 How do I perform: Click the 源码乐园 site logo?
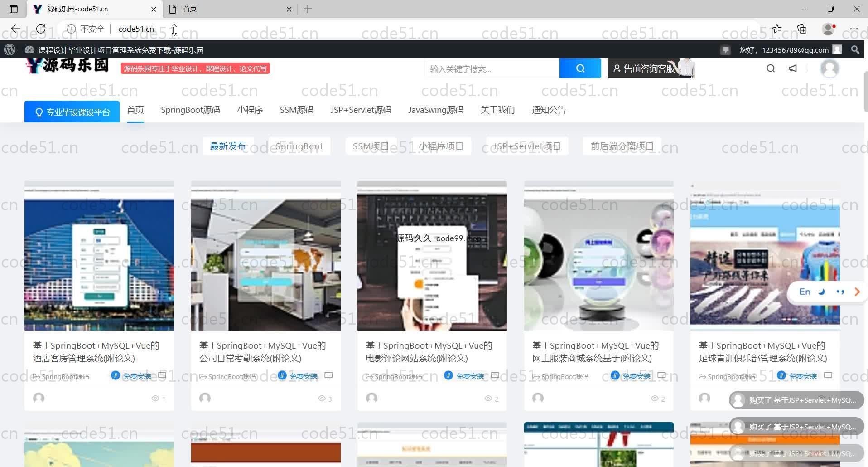(67, 66)
